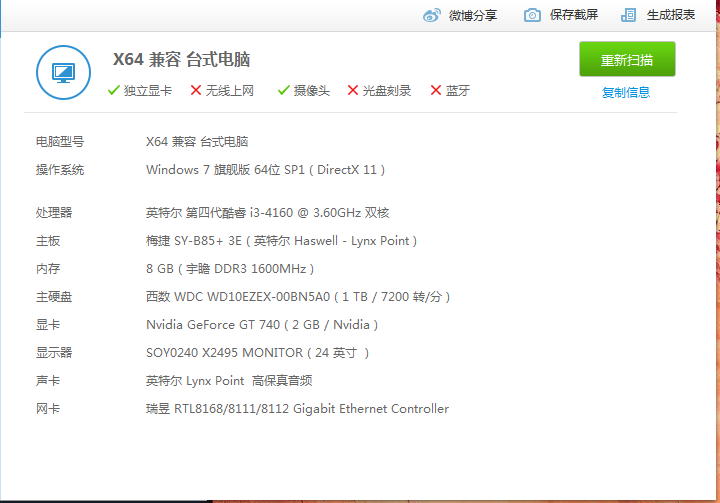720x503 pixels.
Task: Click the 操作系统 row label
Action: click(x=60, y=170)
